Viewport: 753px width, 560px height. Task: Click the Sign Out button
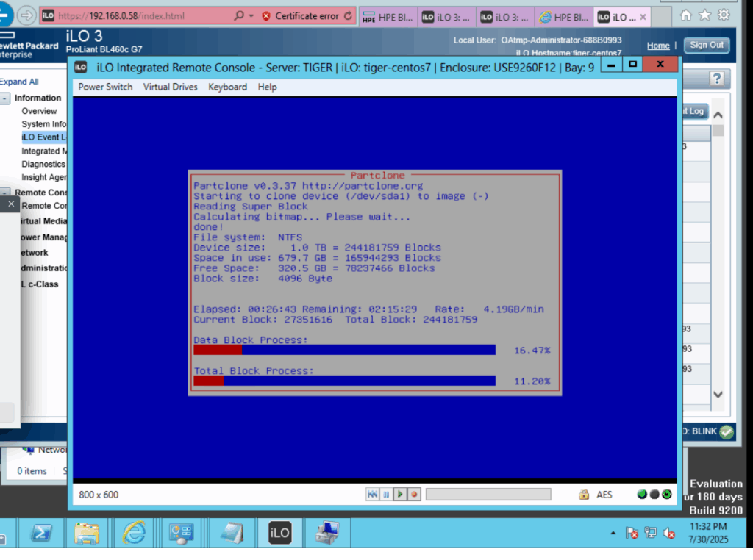coord(706,45)
